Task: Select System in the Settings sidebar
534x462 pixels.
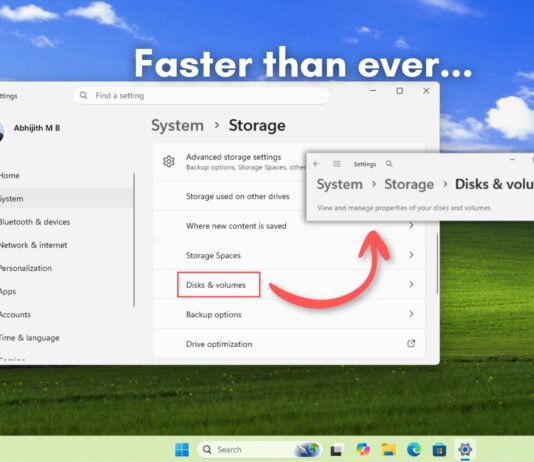Action: (x=66, y=198)
